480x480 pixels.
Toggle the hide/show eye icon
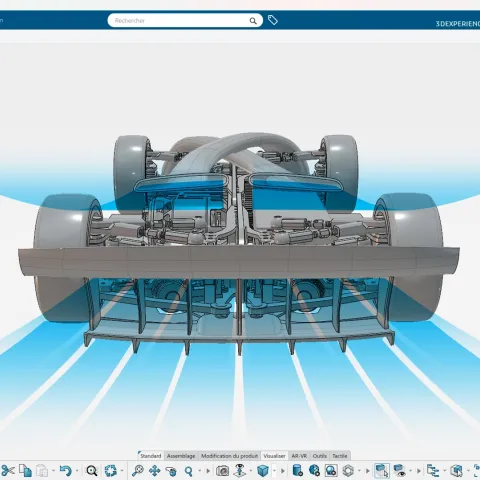click(400, 471)
